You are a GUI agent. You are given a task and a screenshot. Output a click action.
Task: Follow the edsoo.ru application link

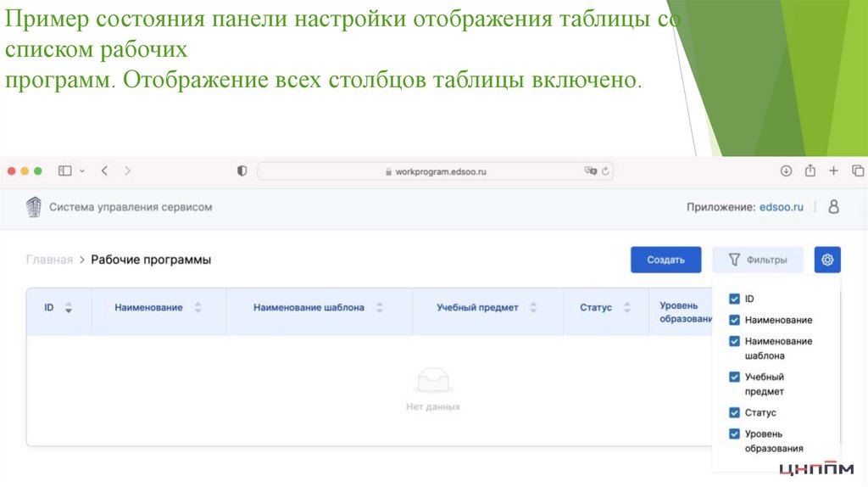[781, 207]
